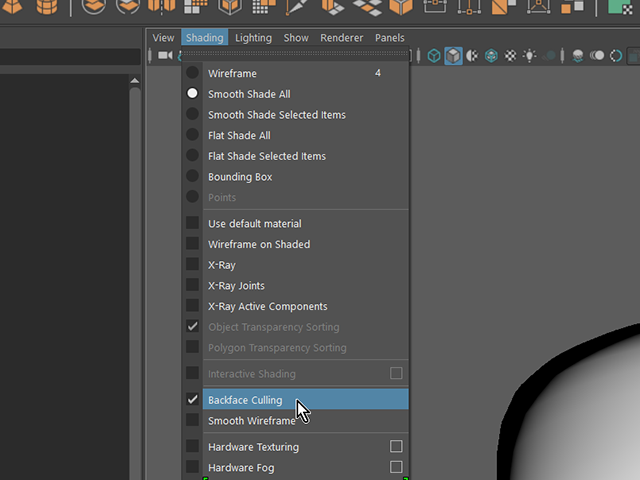Click the highlighted Smooth Shade All cube icon
Viewport: 640px width, 480px height.
coord(453,56)
